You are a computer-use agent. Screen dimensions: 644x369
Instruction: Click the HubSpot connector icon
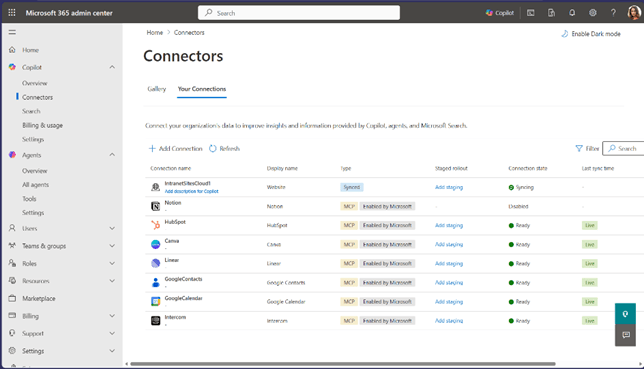pyautogui.click(x=155, y=225)
